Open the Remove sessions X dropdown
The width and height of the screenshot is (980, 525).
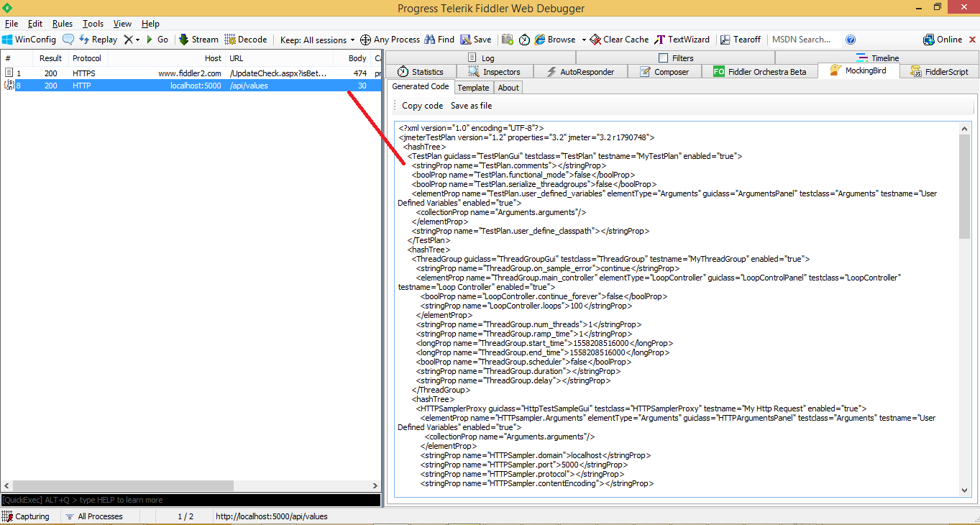(132, 40)
